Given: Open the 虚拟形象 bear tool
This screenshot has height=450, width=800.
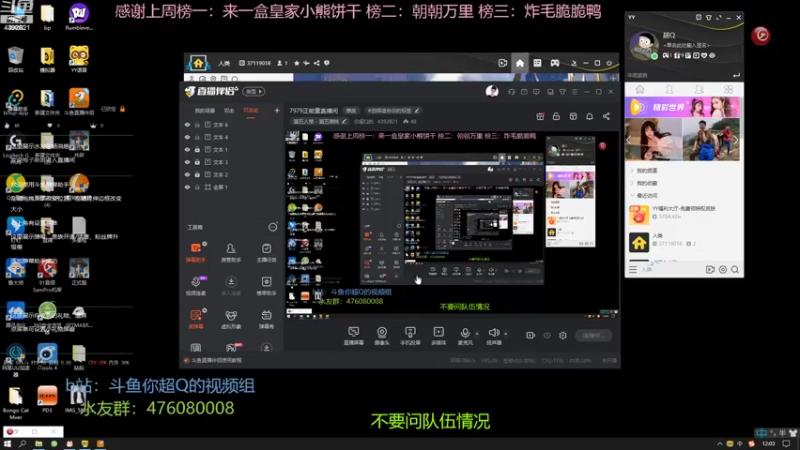Looking at the screenshot, I should (231, 319).
